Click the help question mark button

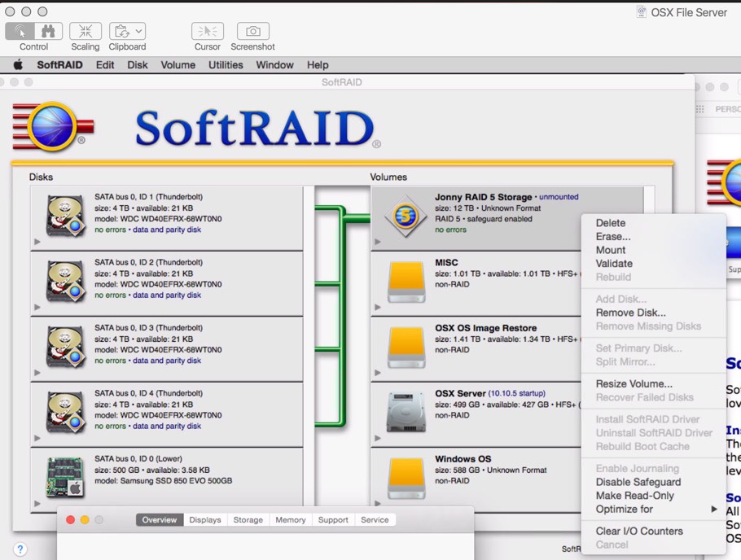point(20,549)
